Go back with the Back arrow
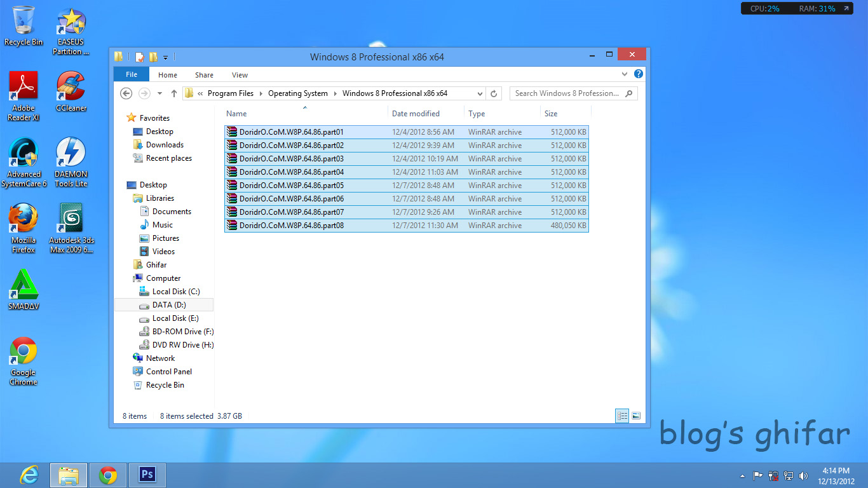This screenshot has height=488, width=868. click(x=126, y=93)
